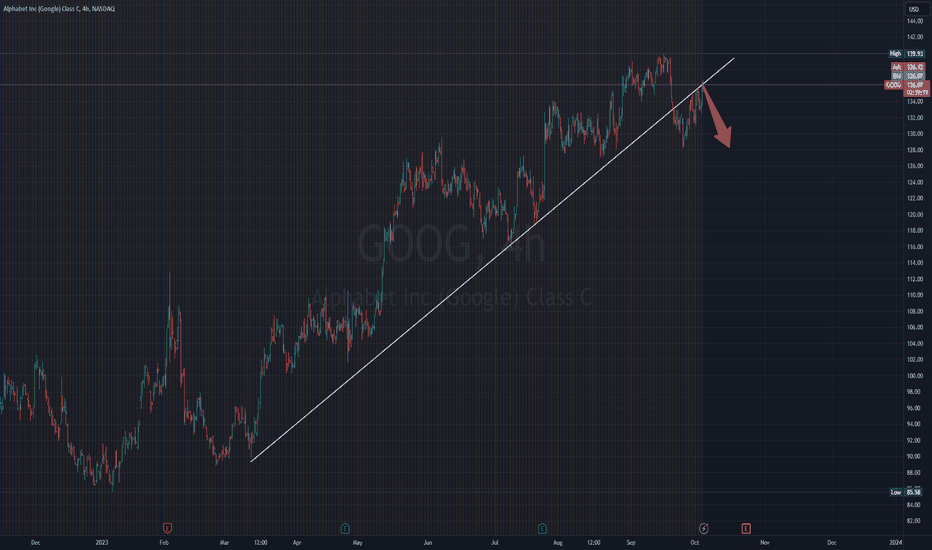Click the 120.00 price axis value
This screenshot has height=550, width=932.
[x=915, y=214]
